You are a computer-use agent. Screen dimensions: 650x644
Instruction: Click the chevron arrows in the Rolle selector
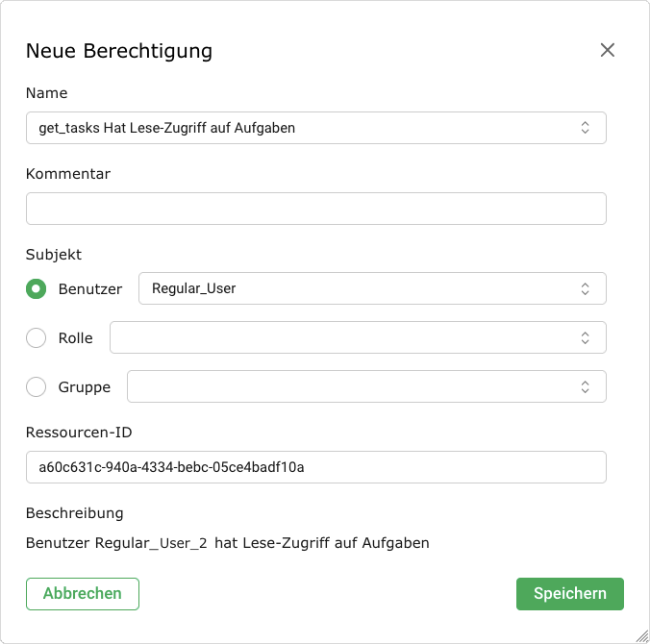click(585, 337)
